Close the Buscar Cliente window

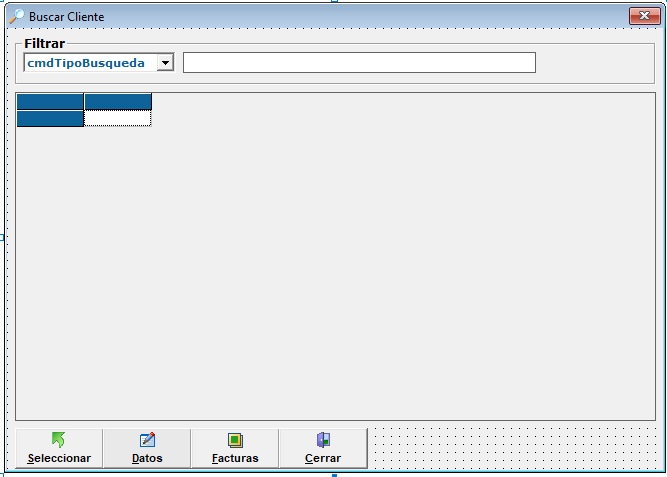point(642,16)
